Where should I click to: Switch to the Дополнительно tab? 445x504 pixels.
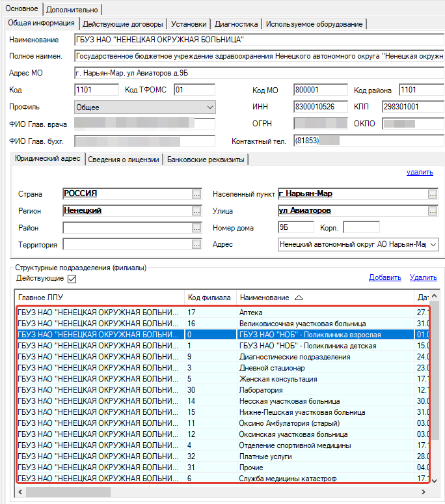pyautogui.click(x=72, y=10)
